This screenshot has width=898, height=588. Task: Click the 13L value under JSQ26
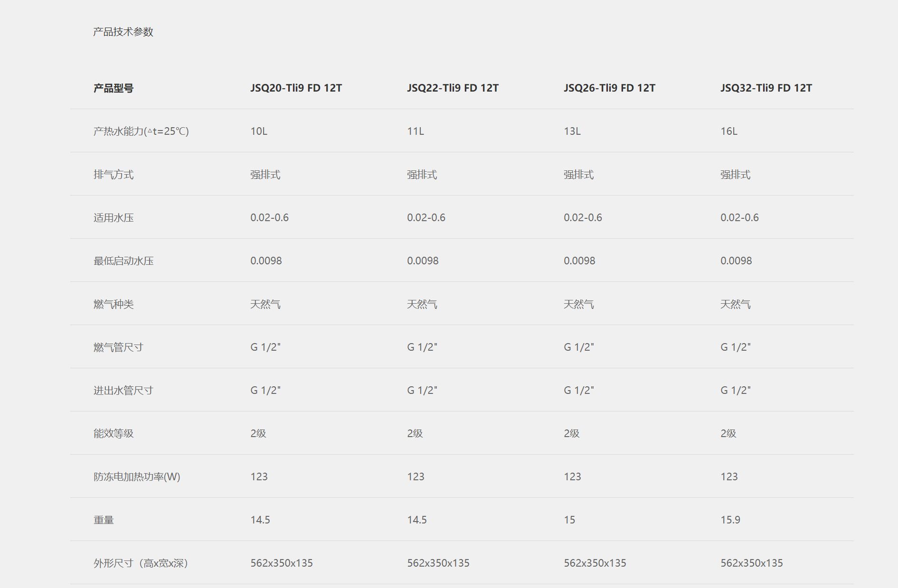click(572, 131)
